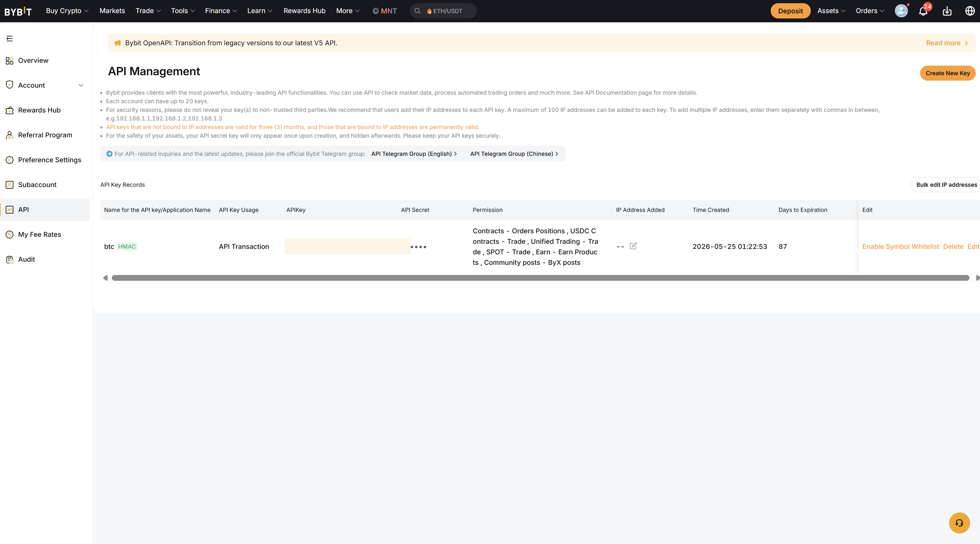
Task: Expand the Orders dropdown
Action: point(870,11)
